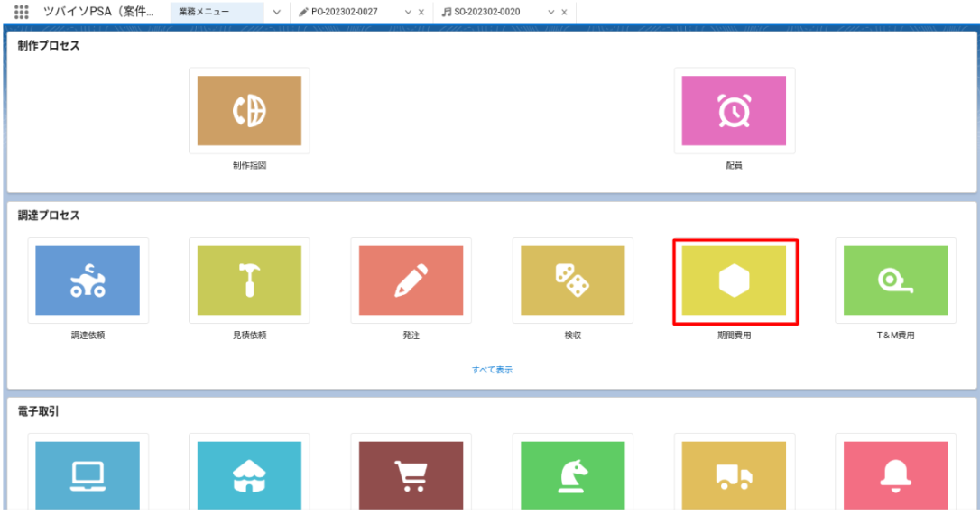
Task: Switch to the SO-202302-0020 tab
Action: (486, 12)
